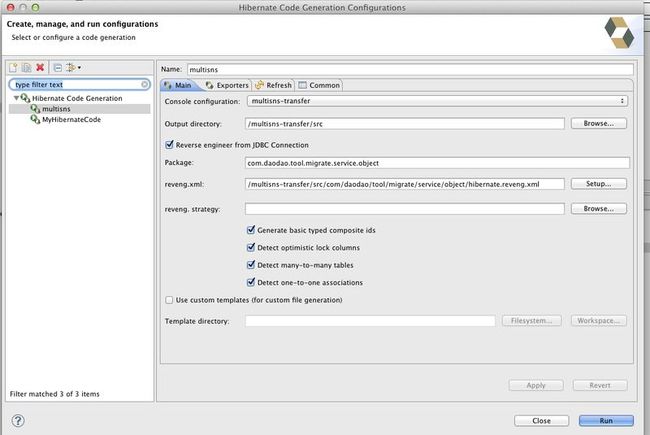The width and height of the screenshot is (650, 435).
Task: Enable Use custom templates checkbox
Action: point(169,300)
